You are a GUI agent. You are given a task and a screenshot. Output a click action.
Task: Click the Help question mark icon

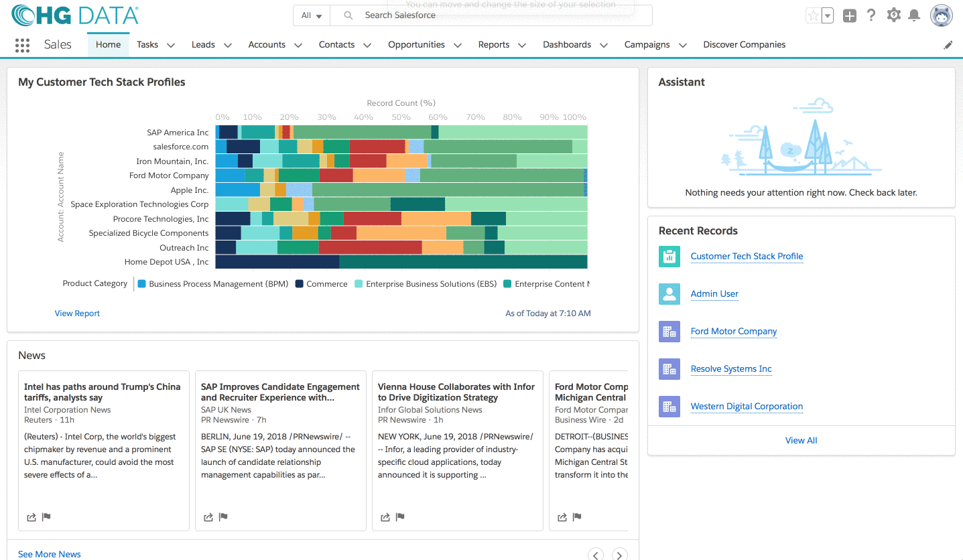point(871,15)
